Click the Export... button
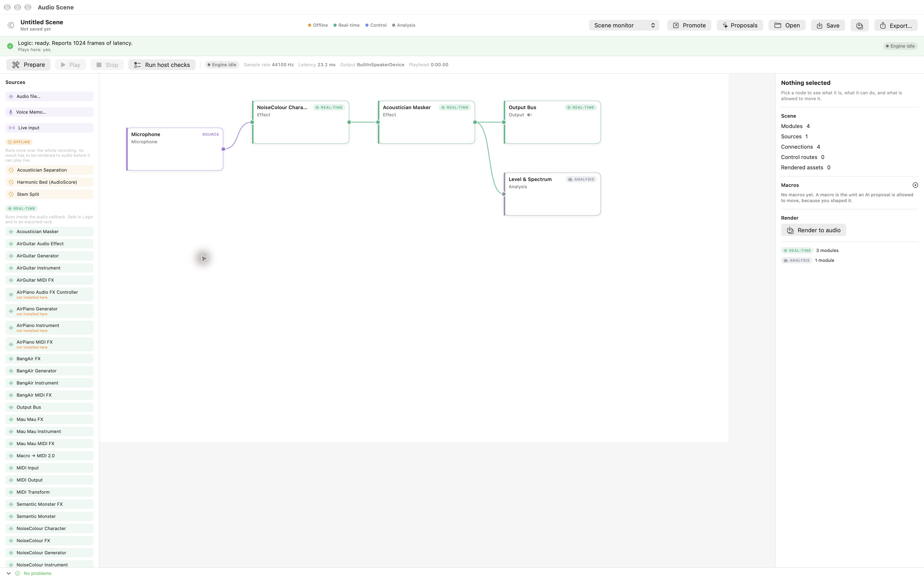Image resolution: width=924 pixels, height=579 pixels. pos(896,25)
